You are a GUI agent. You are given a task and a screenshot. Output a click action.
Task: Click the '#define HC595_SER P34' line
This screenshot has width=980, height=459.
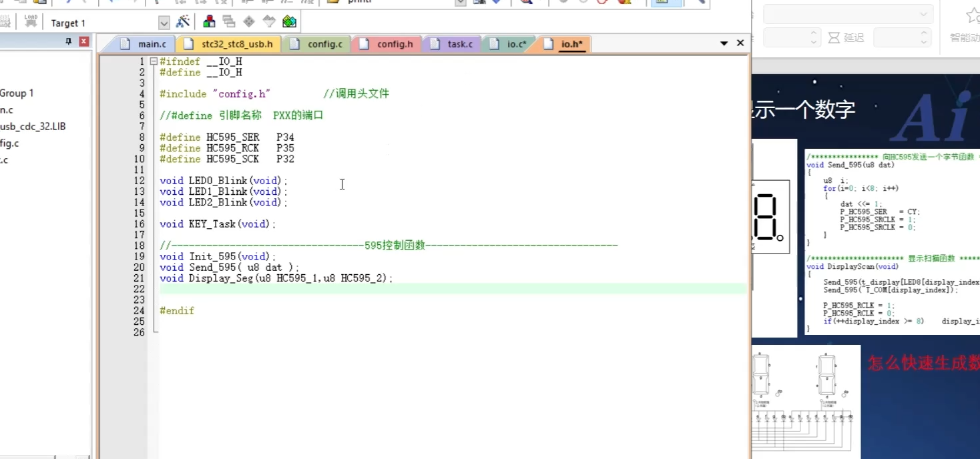point(227,137)
